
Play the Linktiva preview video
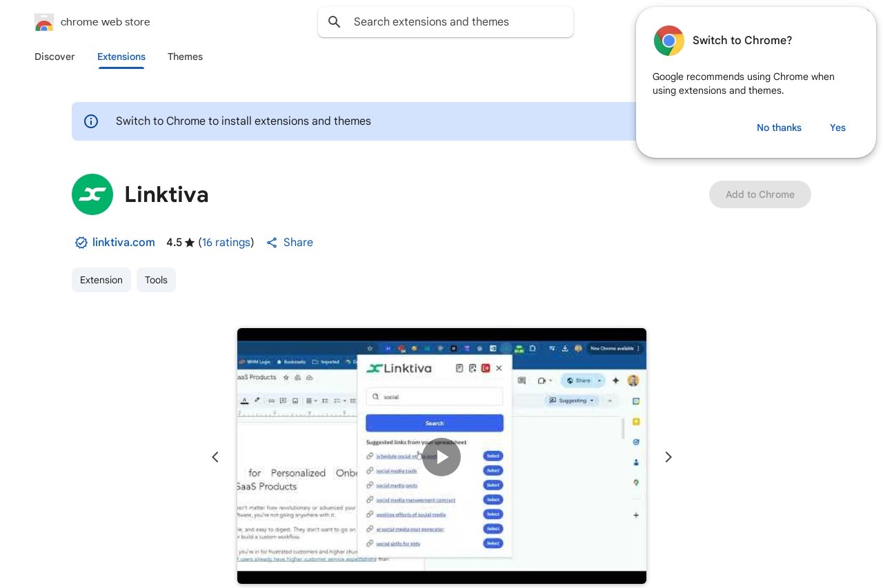pos(441,457)
